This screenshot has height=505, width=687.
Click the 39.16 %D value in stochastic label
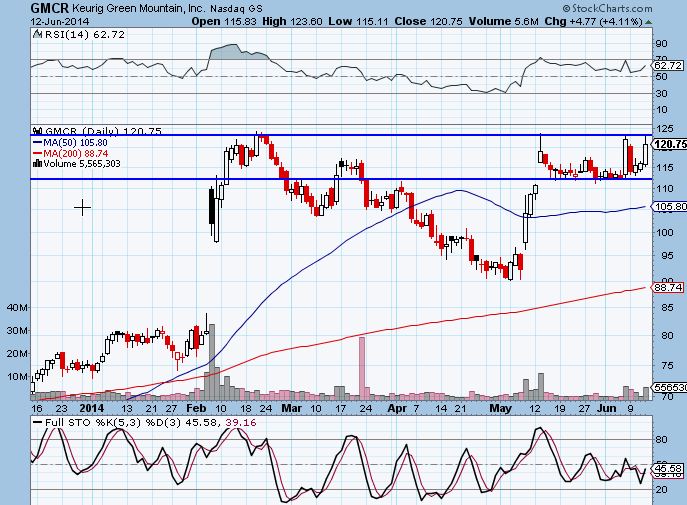point(240,423)
